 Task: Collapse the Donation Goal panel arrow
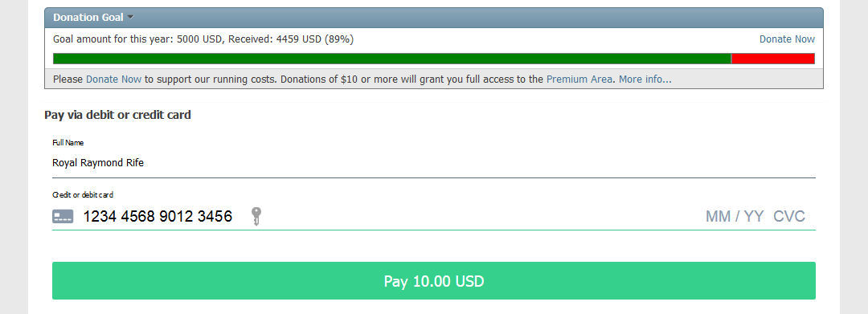pos(131,17)
